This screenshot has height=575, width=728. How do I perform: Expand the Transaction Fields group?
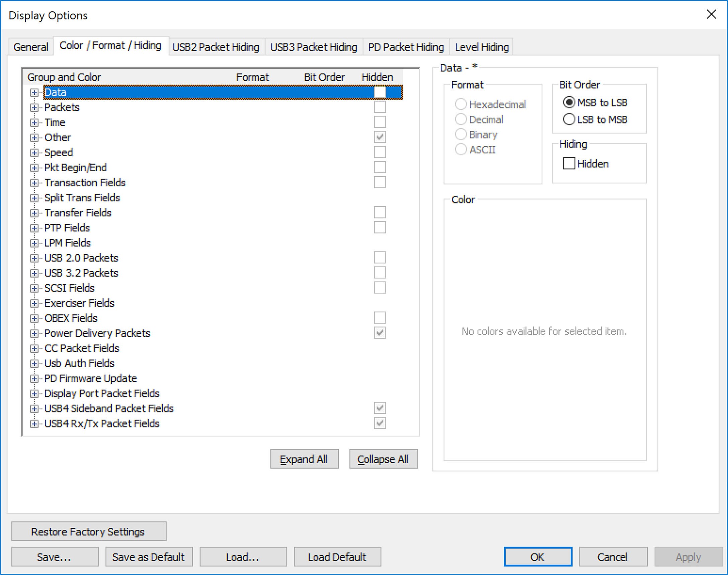(34, 183)
